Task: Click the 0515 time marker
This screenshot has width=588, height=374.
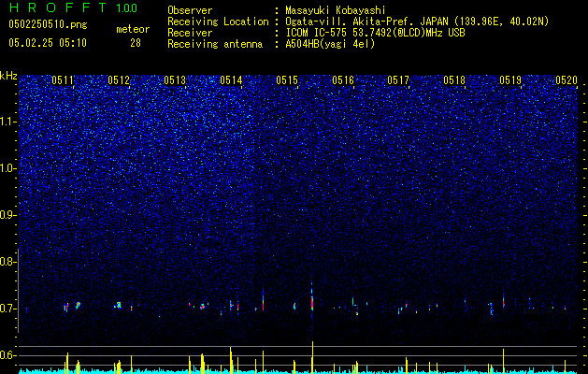Action: coord(287,80)
